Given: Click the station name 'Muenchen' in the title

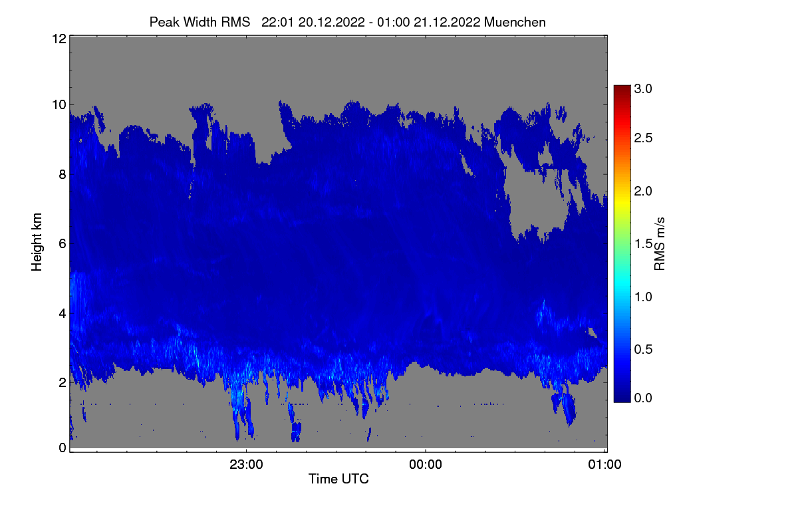Looking at the screenshot, I should [x=515, y=22].
